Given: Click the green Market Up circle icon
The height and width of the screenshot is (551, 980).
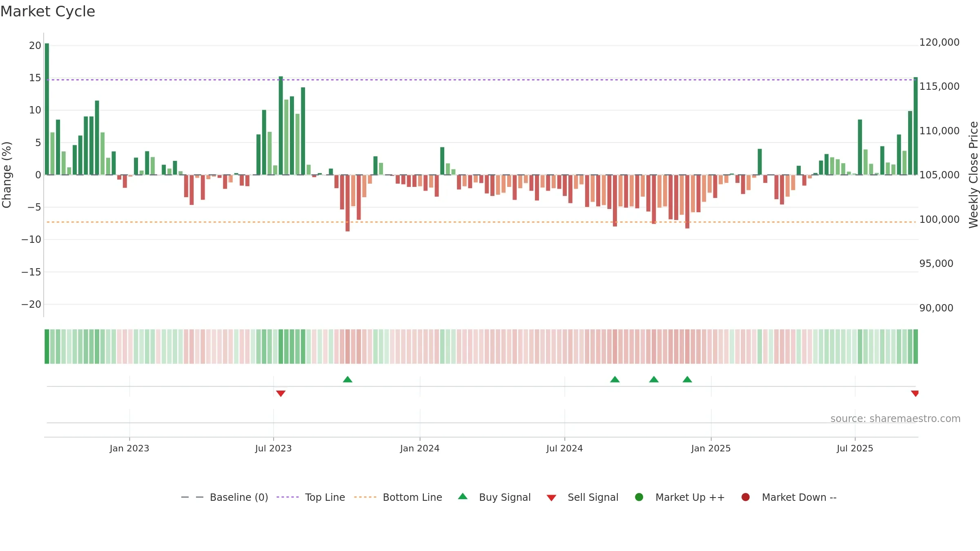Looking at the screenshot, I should click(x=639, y=497).
